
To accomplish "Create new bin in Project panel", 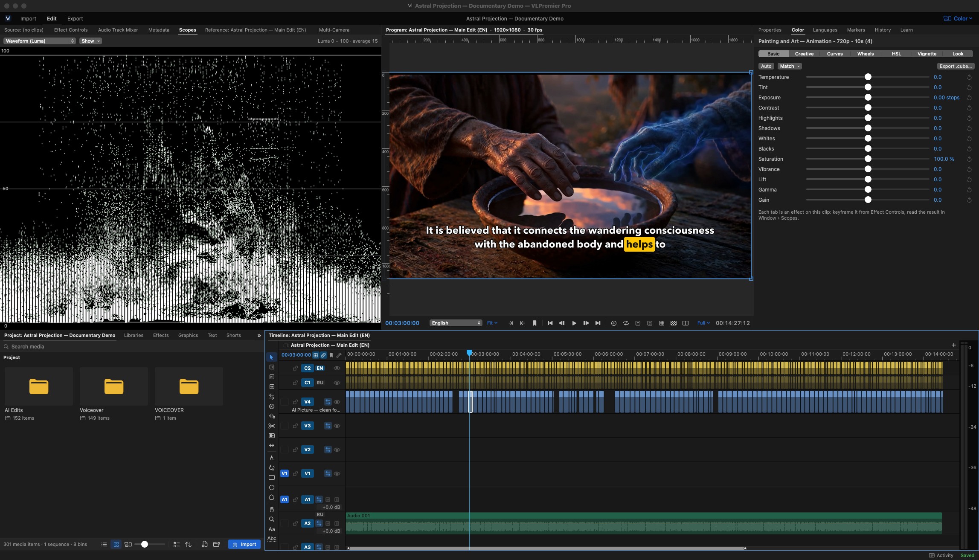I will click(216, 544).
